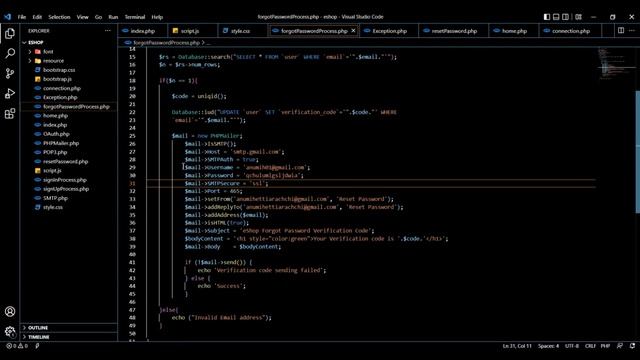Viewport: 640px width, 360px height.
Task: Click the feedback icon in status bar
Action: tap(620, 346)
